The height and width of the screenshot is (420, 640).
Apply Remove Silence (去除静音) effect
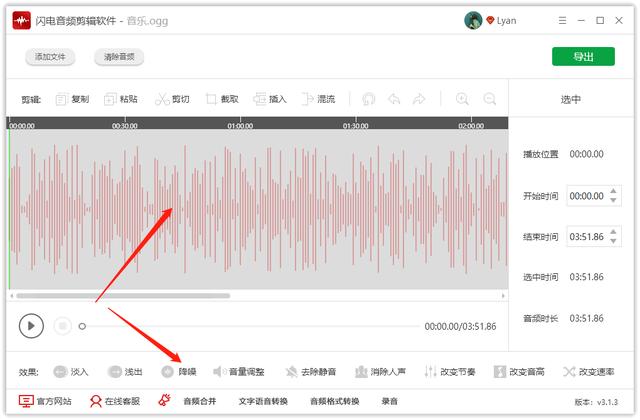pyautogui.click(x=311, y=372)
